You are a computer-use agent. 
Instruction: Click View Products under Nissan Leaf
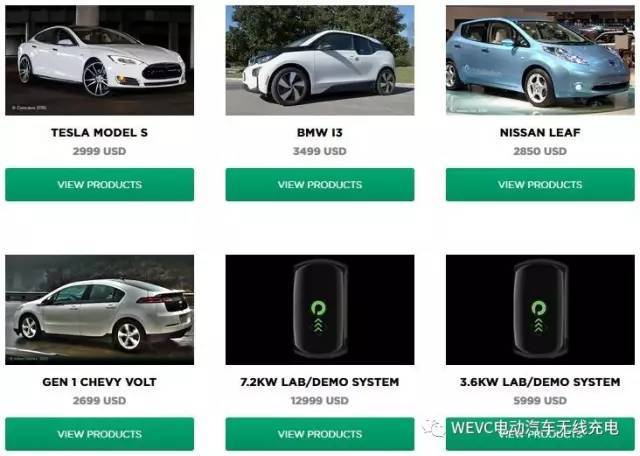tap(540, 185)
